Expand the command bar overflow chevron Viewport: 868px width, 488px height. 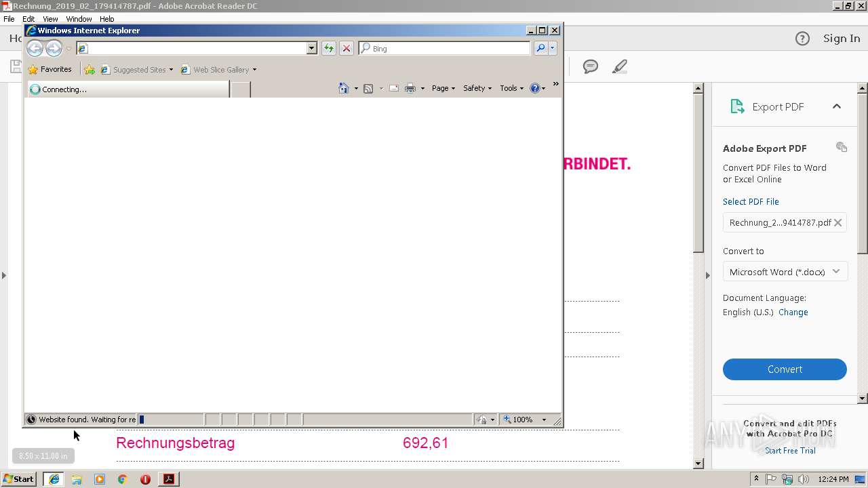point(556,84)
